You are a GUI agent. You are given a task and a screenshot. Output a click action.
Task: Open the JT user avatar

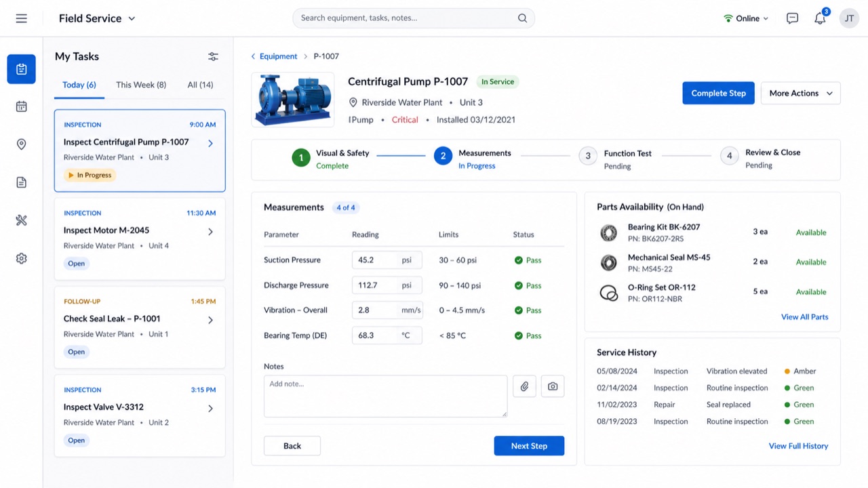[x=849, y=18]
